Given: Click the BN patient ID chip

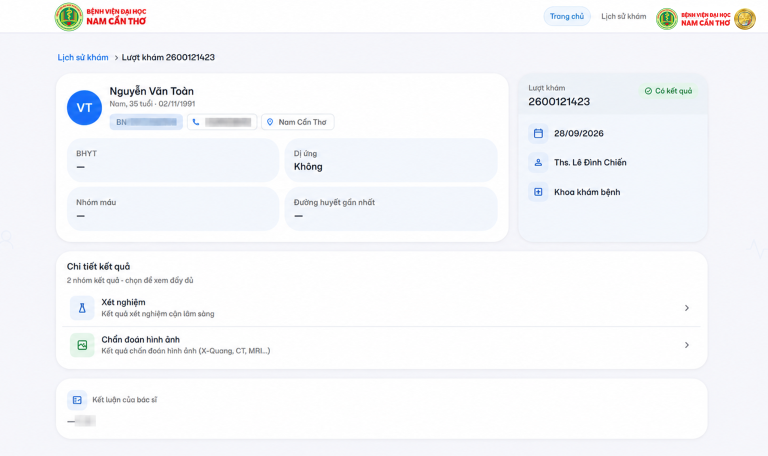Looking at the screenshot, I should coord(146,122).
